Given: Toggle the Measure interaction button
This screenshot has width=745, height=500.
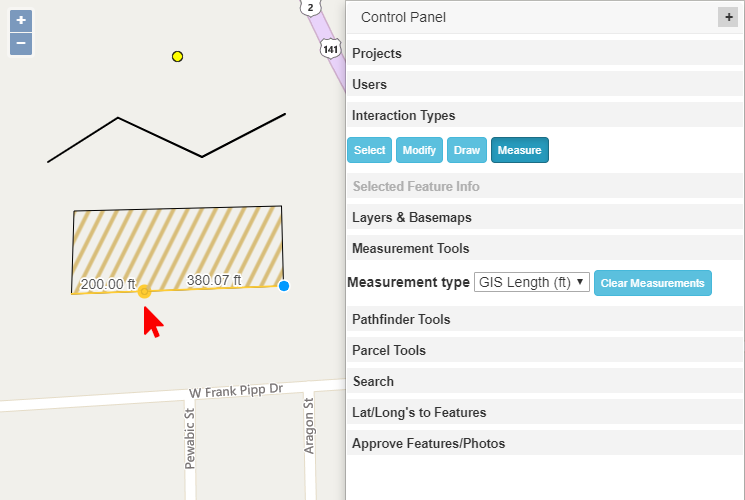Looking at the screenshot, I should [519, 150].
